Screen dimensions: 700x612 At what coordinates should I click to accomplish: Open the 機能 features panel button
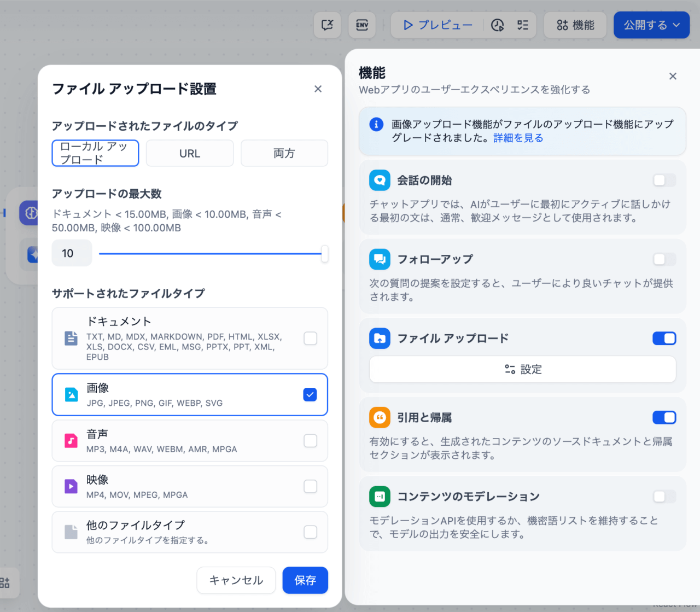tap(575, 25)
